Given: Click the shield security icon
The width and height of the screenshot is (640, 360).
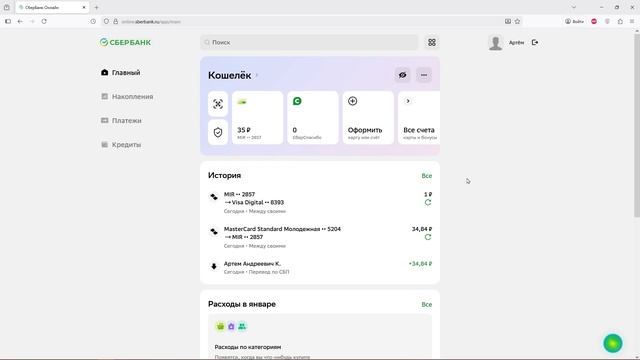Looking at the screenshot, I should coord(218,132).
